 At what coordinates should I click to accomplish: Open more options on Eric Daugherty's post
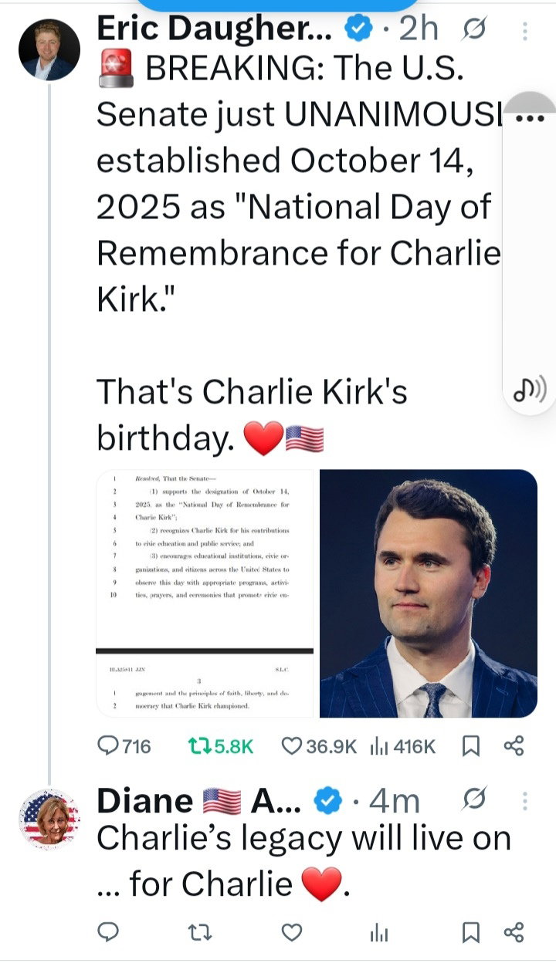(x=525, y=31)
